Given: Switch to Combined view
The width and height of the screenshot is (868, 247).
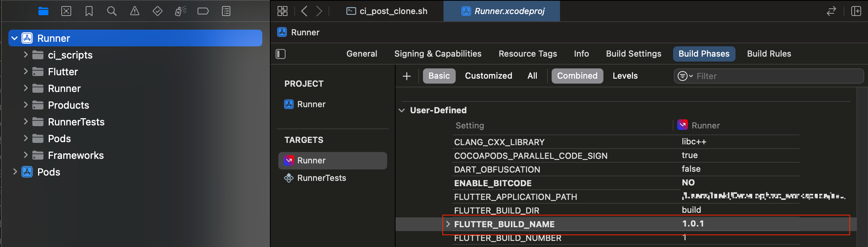Looking at the screenshot, I should (577, 76).
